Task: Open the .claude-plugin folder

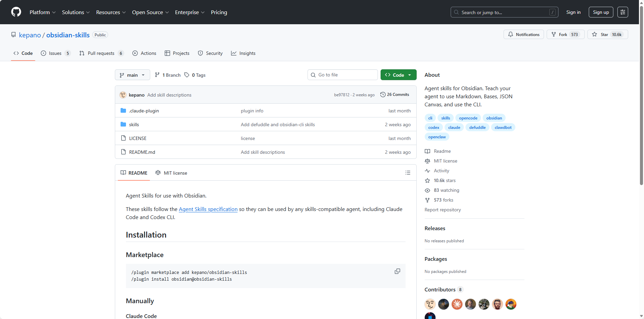Action: pyautogui.click(x=144, y=111)
